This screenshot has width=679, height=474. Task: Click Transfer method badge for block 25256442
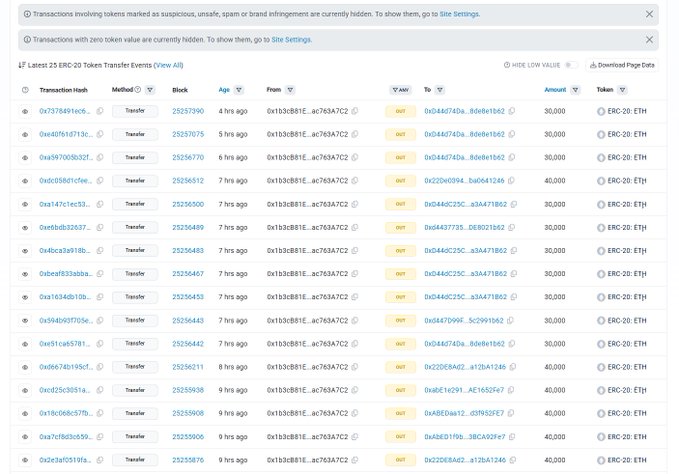[x=135, y=344]
